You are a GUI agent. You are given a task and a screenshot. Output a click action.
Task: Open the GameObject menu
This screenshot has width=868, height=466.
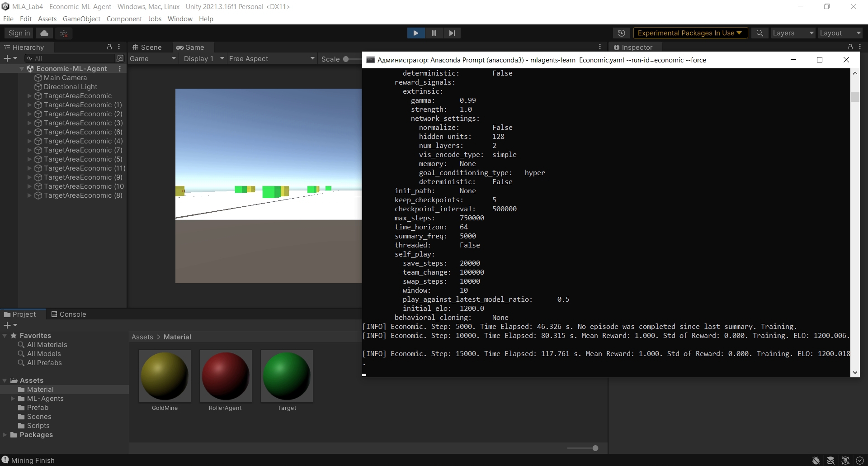pyautogui.click(x=81, y=19)
